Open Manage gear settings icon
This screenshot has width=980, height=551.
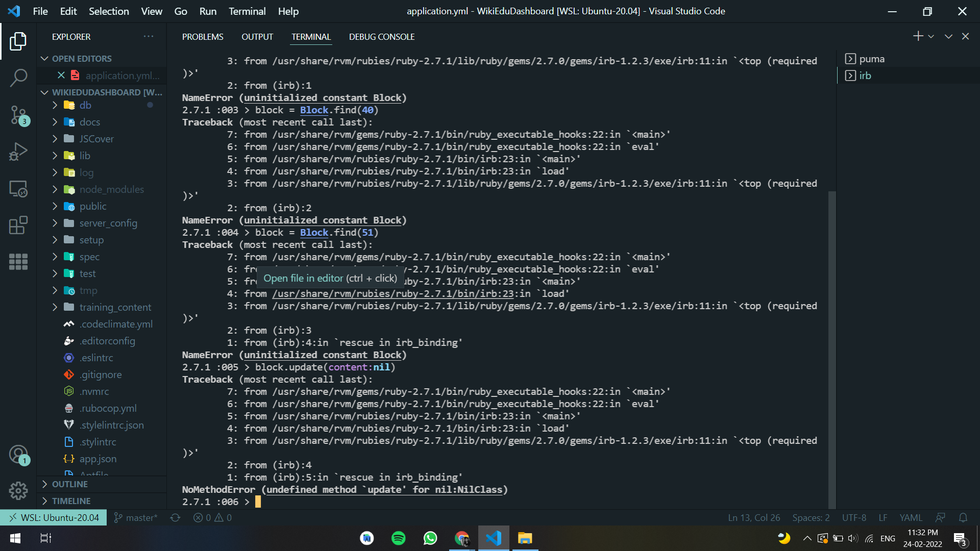point(18,491)
